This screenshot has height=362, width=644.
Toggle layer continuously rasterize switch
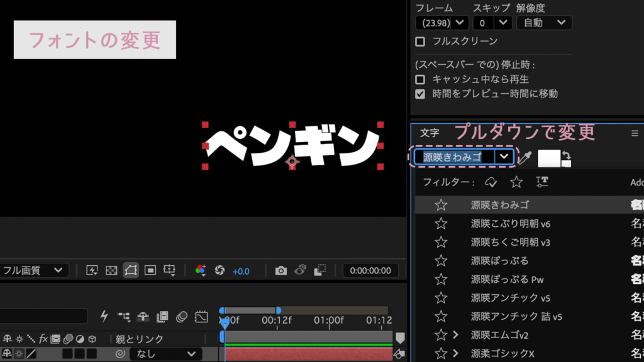pyautogui.click(x=19, y=353)
